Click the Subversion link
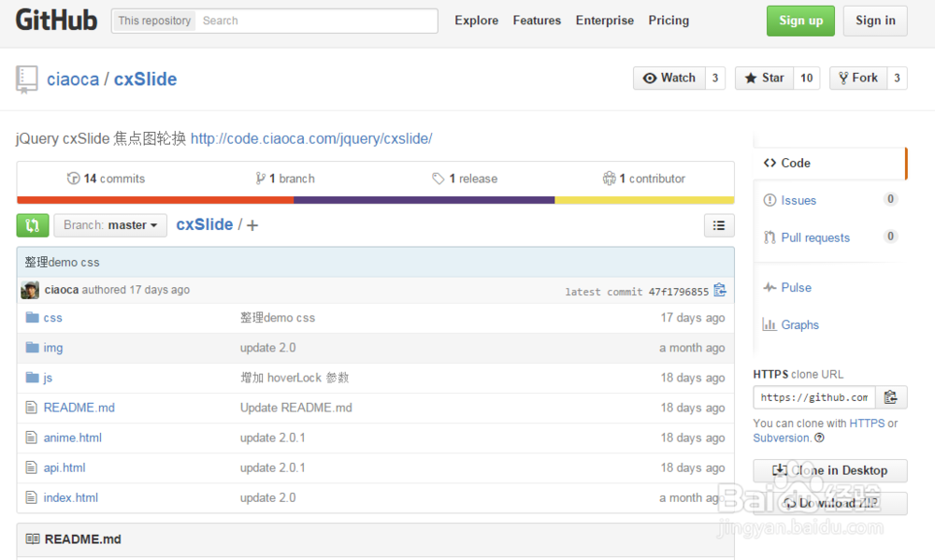Viewport: 935px width, 560px height. (782, 438)
